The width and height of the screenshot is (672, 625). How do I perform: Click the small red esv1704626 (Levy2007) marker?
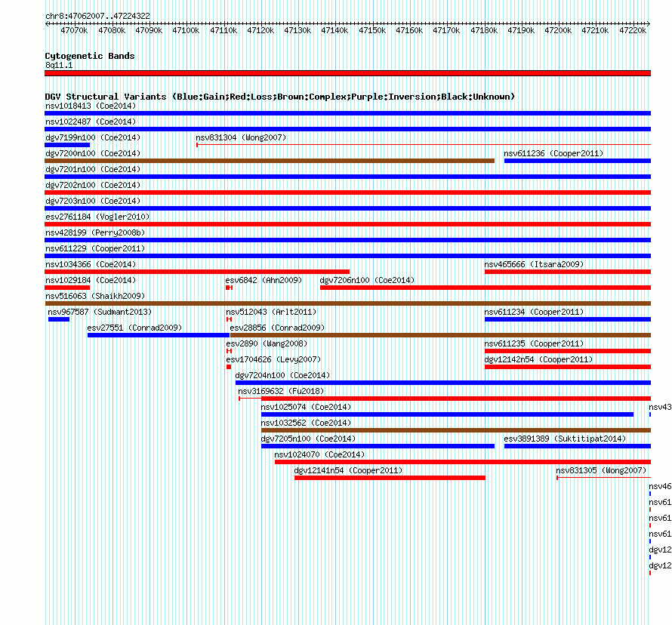[229, 367]
